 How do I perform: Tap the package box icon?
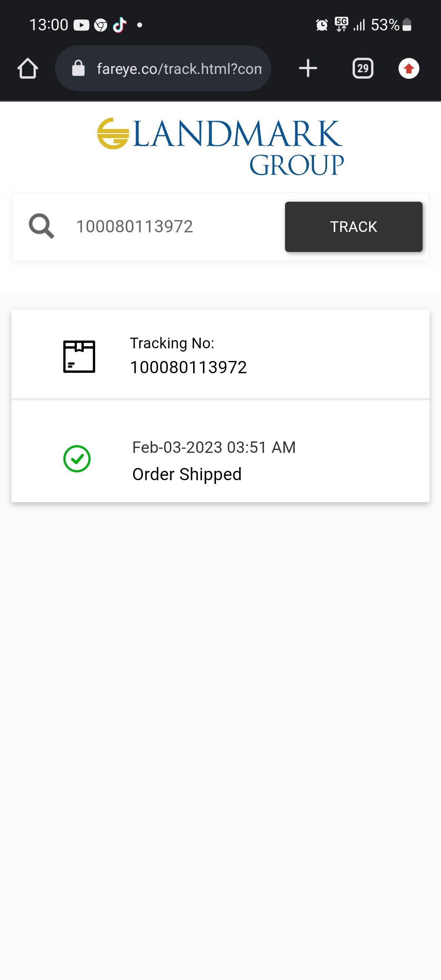79,356
